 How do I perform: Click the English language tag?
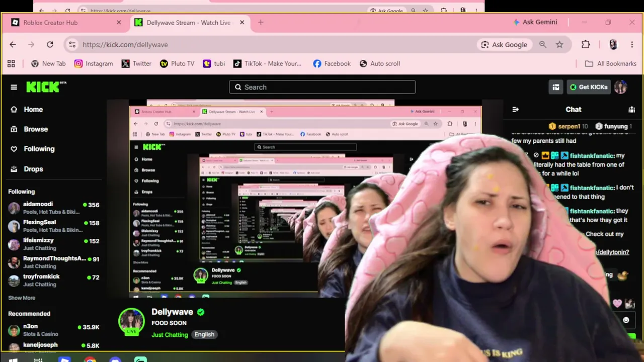pos(204,334)
